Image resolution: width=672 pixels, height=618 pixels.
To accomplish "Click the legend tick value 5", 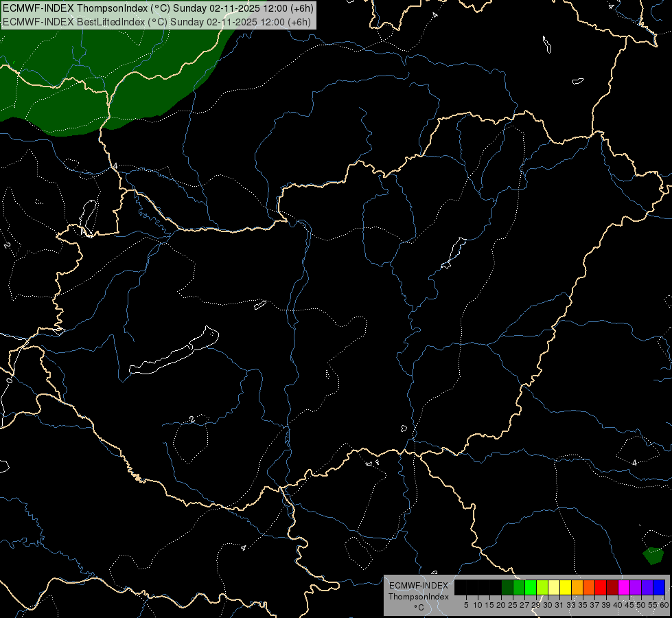I will coord(466,605).
